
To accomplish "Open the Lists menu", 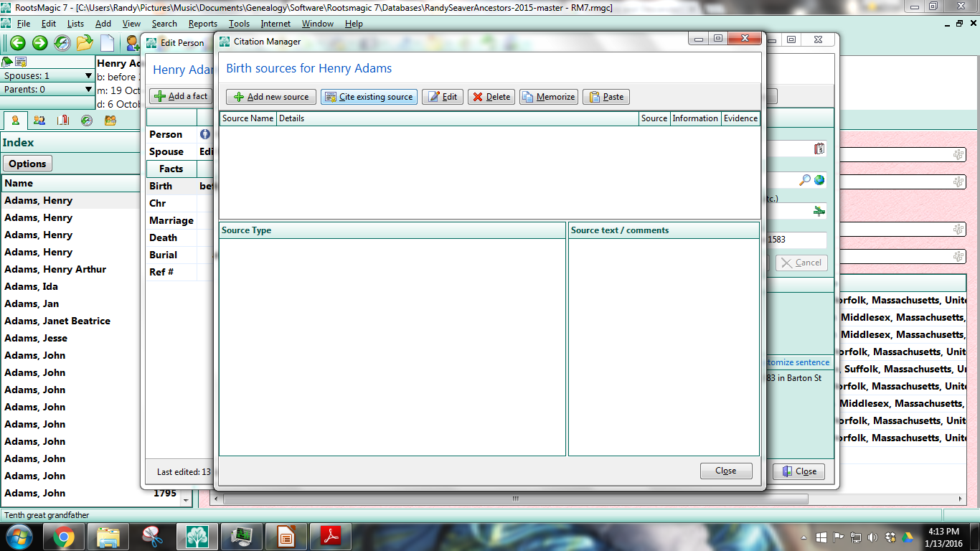I will pyautogui.click(x=75, y=24).
